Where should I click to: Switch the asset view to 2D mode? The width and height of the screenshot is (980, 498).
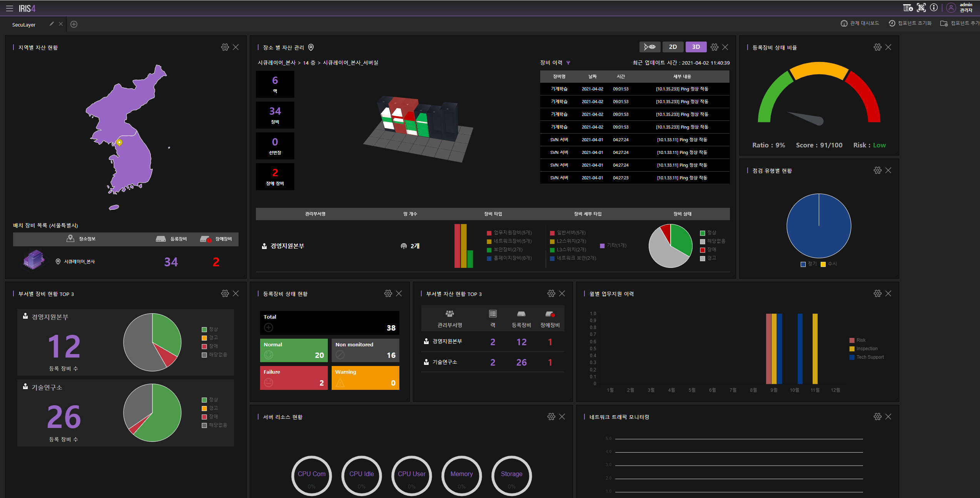pyautogui.click(x=673, y=47)
